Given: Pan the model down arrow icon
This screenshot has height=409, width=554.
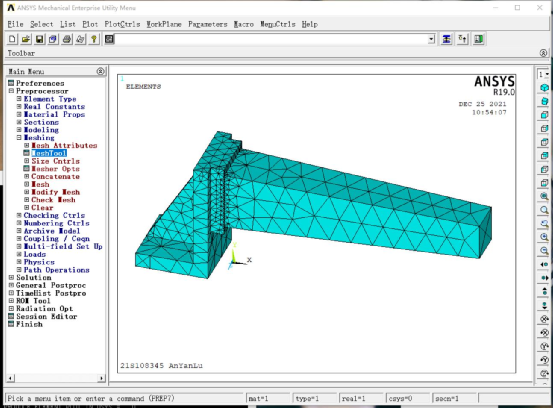Looking at the screenshot, I should [544, 305].
